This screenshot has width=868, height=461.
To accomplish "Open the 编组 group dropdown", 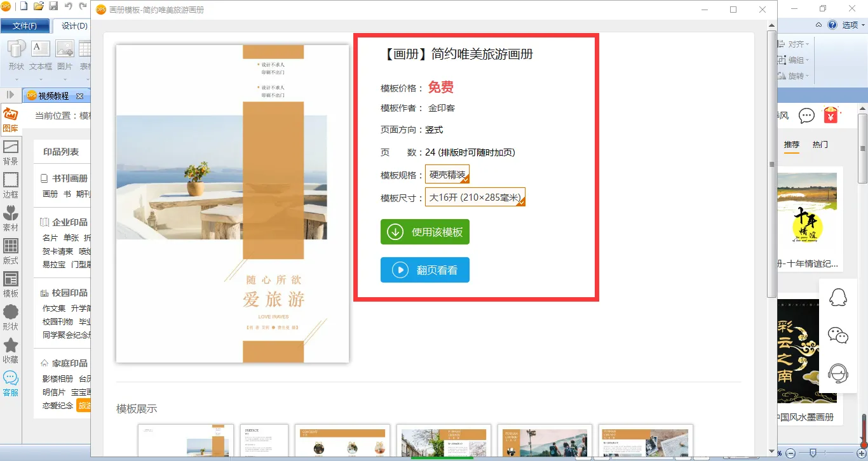I will pyautogui.click(x=794, y=60).
